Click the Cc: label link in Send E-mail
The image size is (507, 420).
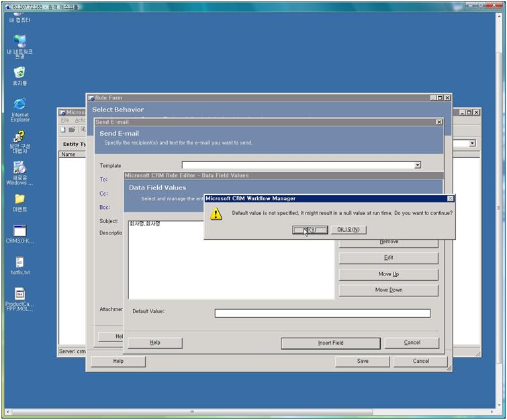[103, 194]
